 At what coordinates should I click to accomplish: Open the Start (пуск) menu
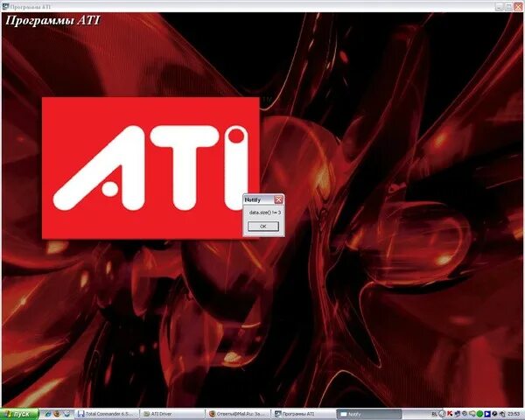click(x=19, y=414)
